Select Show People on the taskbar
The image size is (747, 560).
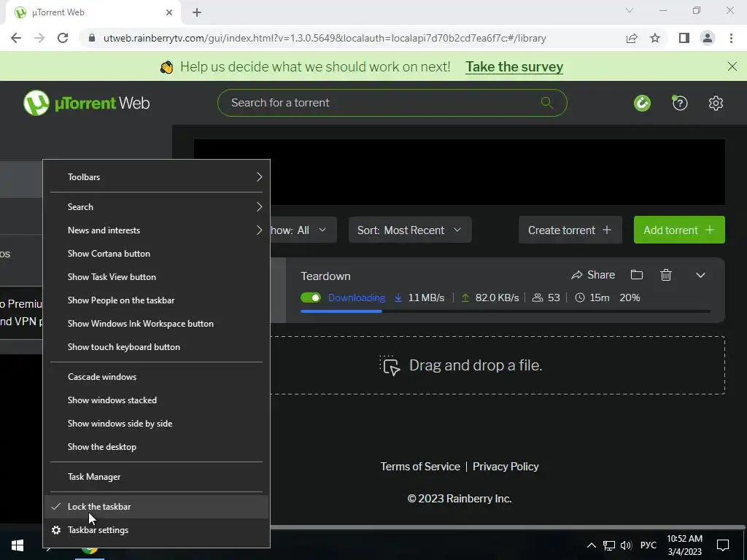coord(156,300)
